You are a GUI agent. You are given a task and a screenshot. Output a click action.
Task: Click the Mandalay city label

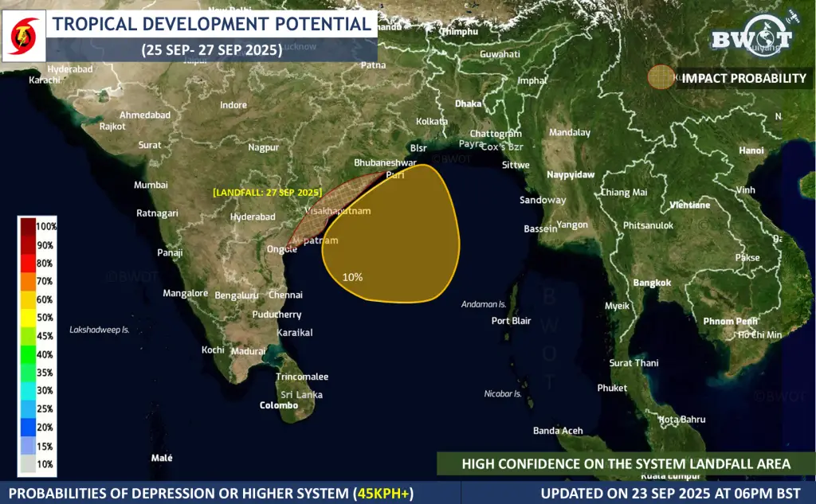(x=570, y=133)
